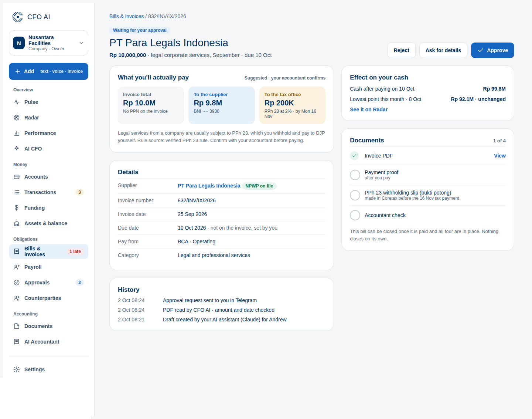Click the Reject button
Screen dimensions: 532x419
pyautogui.click(x=401, y=50)
